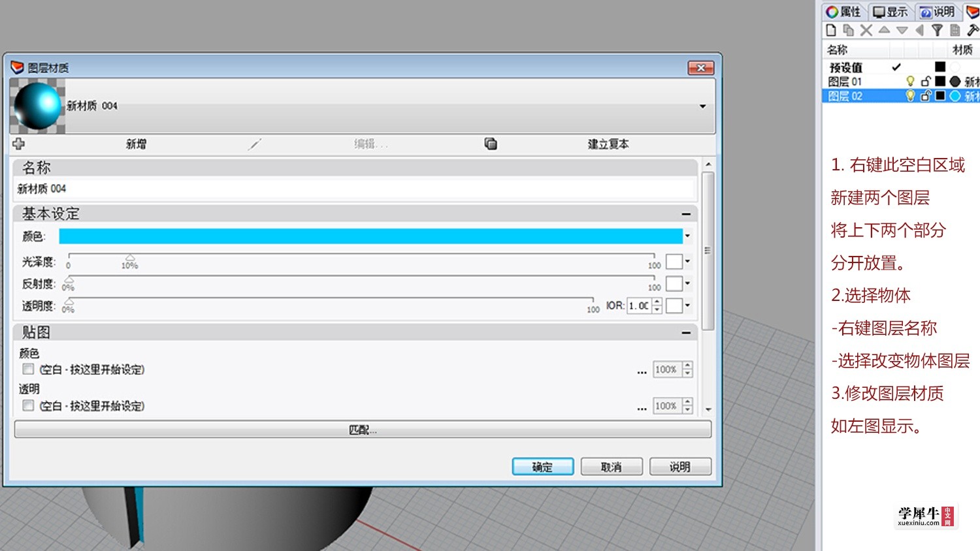Open the dropdown arrow next to the cyan color bar
The height and width of the screenshot is (551, 980).
687,236
